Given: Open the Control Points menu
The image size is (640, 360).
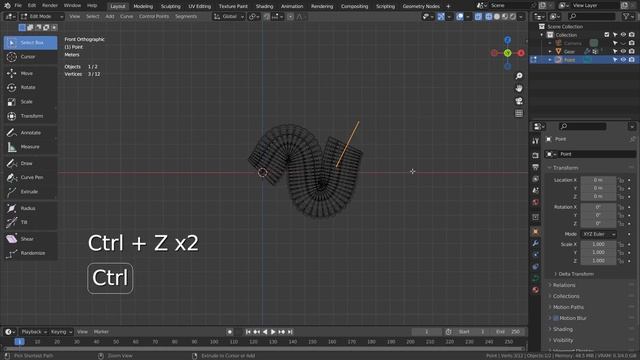Looking at the screenshot, I should pos(154,17).
